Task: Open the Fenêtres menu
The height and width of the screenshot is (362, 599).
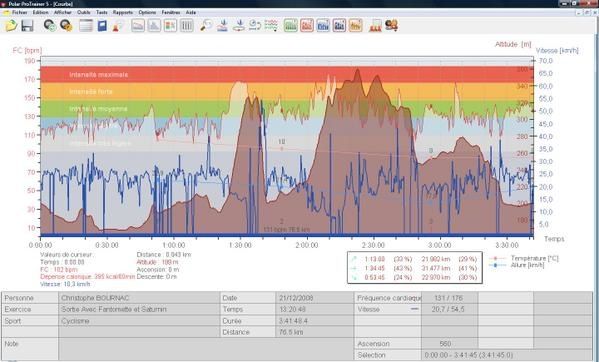Action: (x=171, y=12)
